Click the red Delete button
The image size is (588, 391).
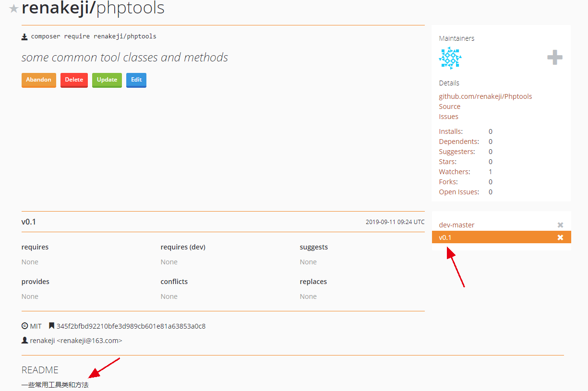pyautogui.click(x=74, y=80)
